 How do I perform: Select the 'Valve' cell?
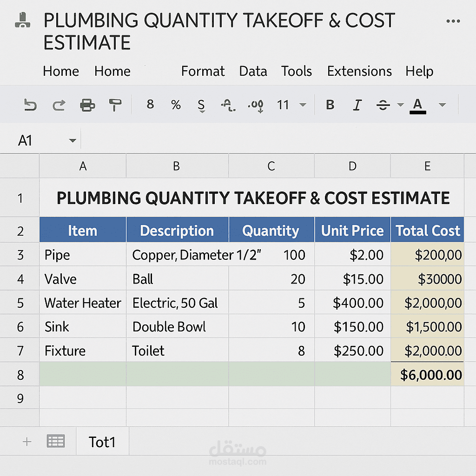point(83,279)
